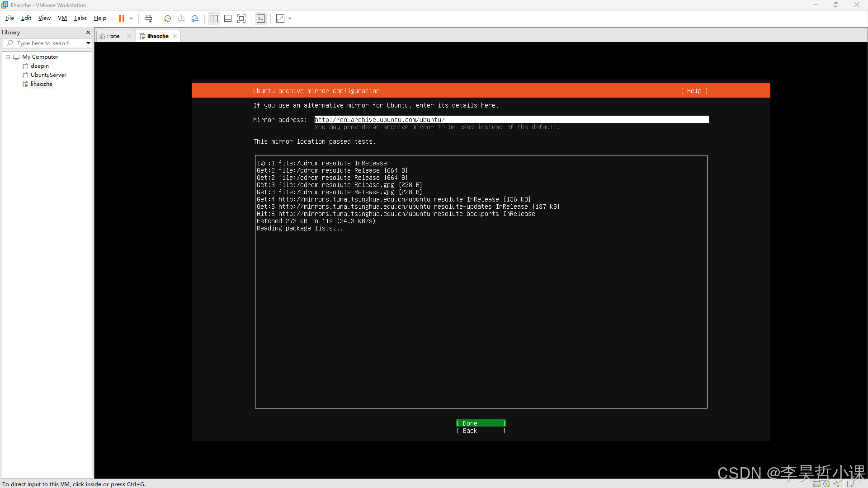
Task: Click the 'Ign:1 file:/cdrom resolute InRelease' line
Action: click(x=322, y=163)
